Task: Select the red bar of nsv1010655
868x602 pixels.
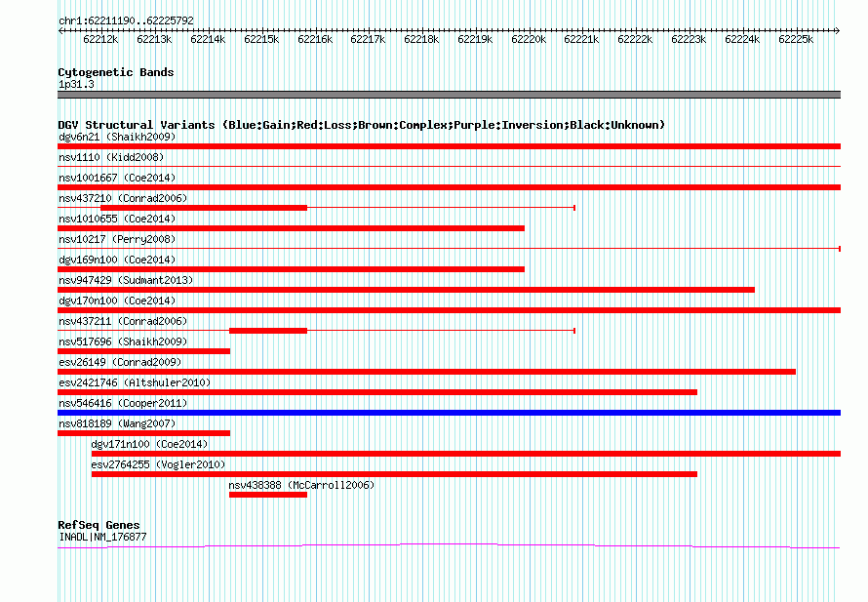Action: coord(292,228)
